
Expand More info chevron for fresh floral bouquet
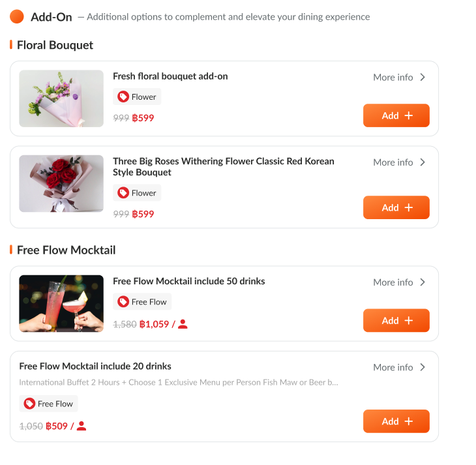point(423,77)
